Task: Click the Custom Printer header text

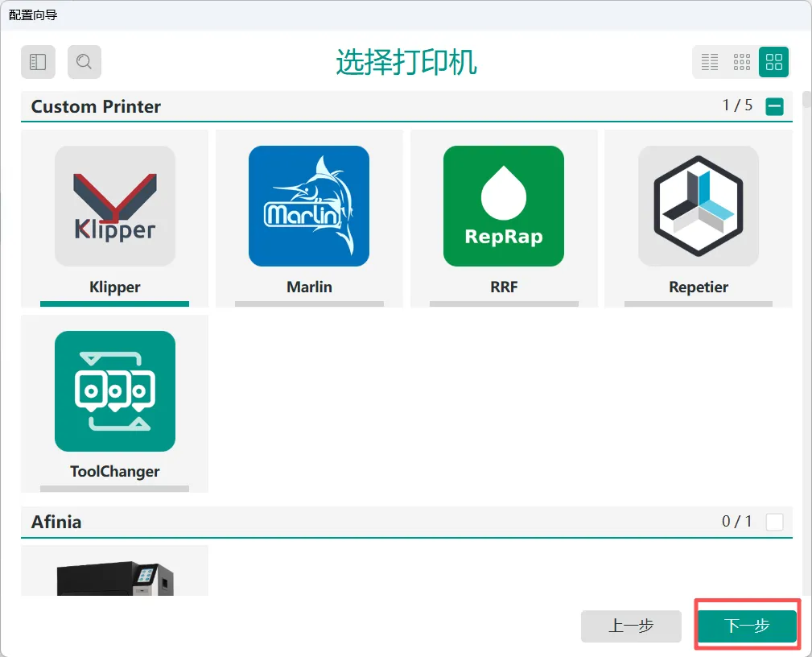Action: pyautogui.click(x=96, y=107)
